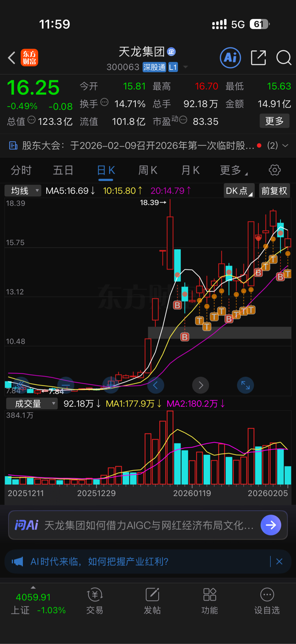Expand the 更多 chart period menu

point(234,170)
